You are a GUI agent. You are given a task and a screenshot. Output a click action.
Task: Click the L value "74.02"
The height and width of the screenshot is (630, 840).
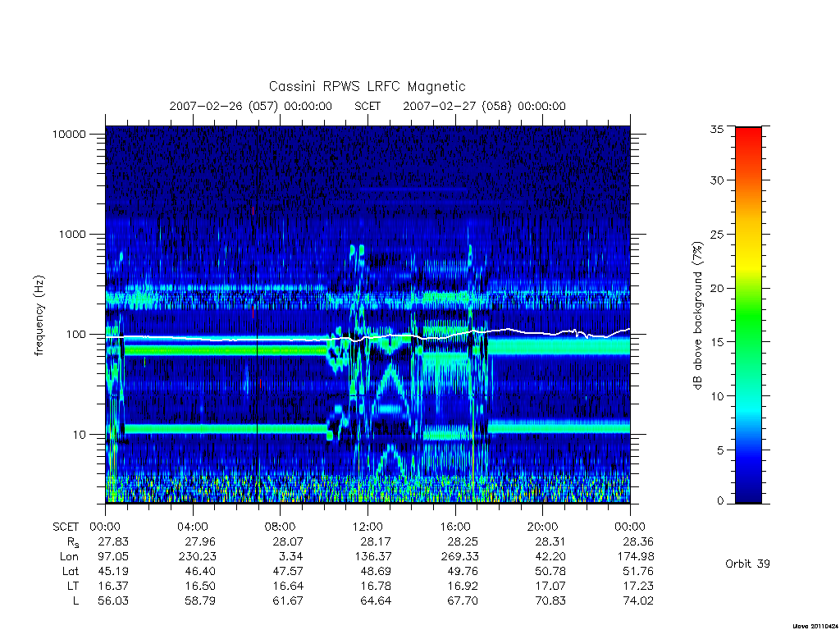(x=638, y=601)
